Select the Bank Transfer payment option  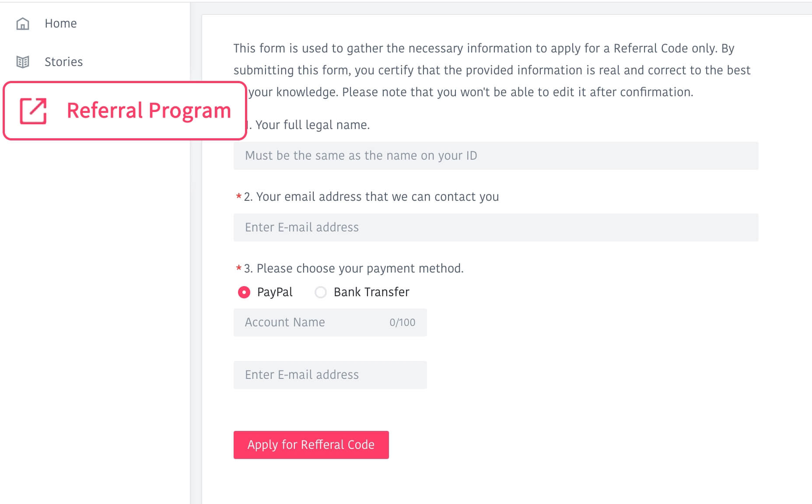[x=320, y=292]
